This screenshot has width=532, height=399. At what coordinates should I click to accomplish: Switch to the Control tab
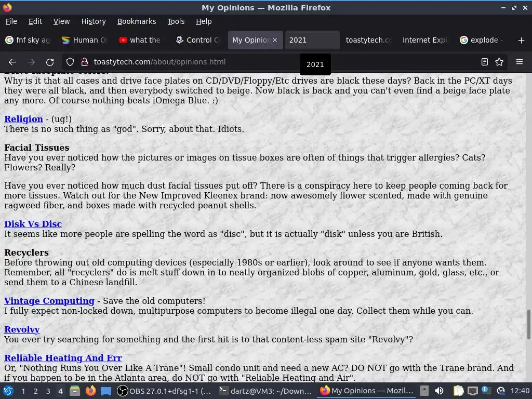(198, 40)
